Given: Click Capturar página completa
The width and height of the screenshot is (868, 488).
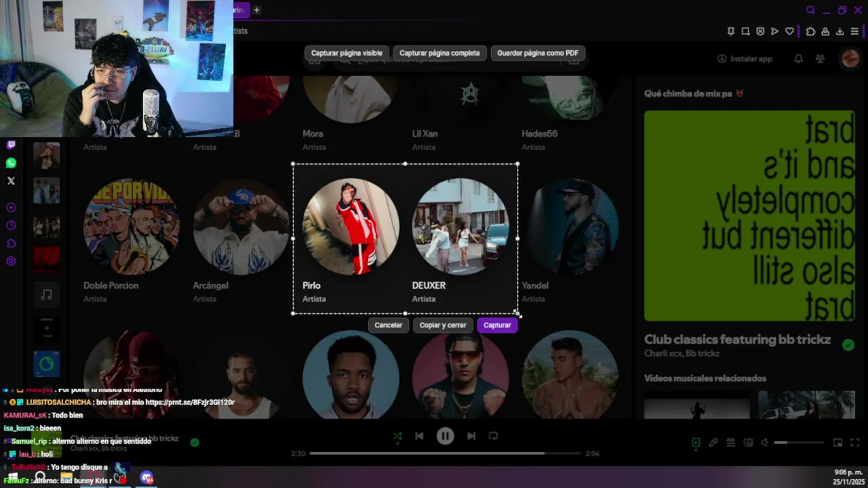Looking at the screenshot, I should point(439,53).
